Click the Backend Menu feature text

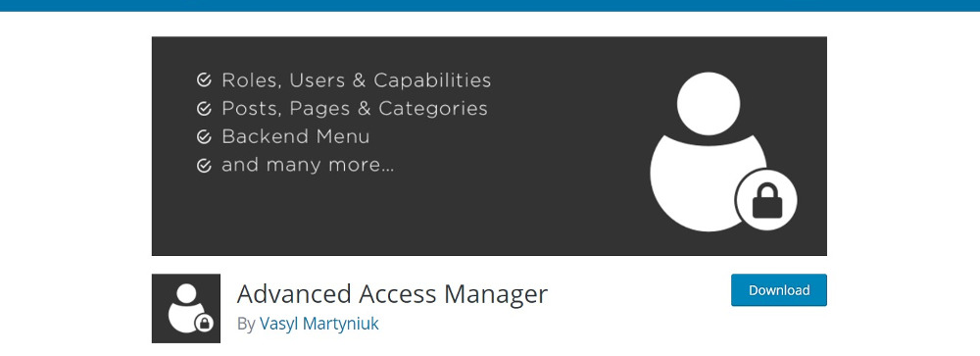click(296, 136)
